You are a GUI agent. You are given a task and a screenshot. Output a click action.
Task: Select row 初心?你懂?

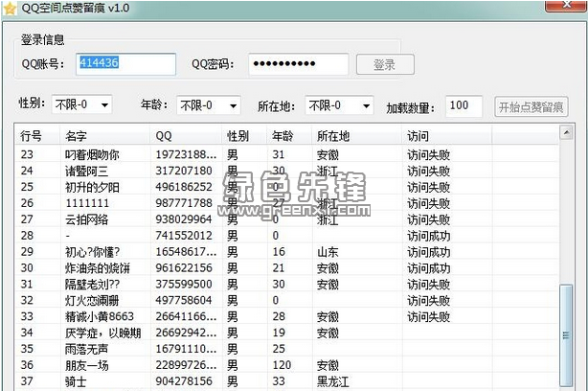(x=287, y=252)
